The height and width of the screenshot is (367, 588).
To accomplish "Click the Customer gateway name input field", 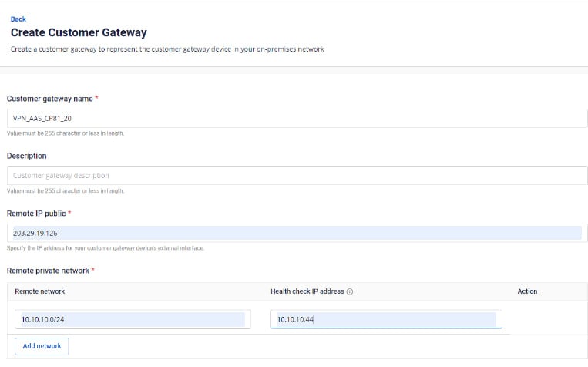I will click(x=297, y=118).
